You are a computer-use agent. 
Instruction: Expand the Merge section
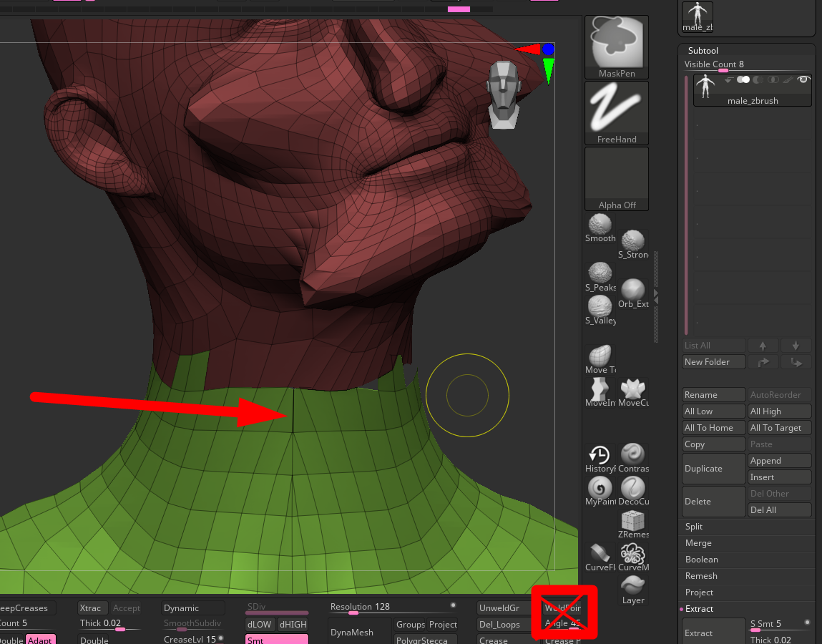698,543
